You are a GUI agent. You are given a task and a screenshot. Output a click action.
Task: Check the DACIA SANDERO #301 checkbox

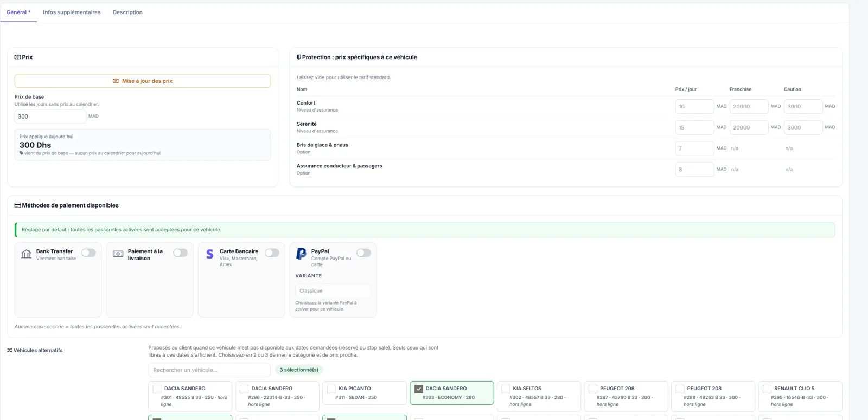[157, 389]
